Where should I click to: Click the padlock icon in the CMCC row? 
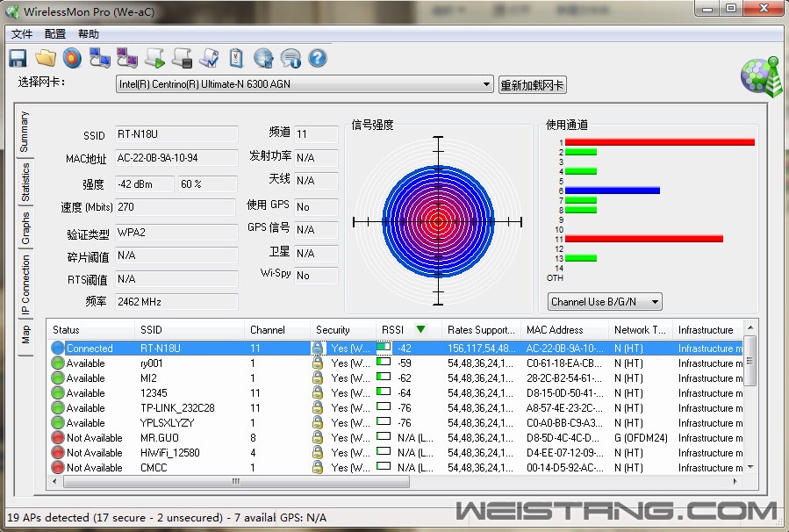click(x=318, y=467)
